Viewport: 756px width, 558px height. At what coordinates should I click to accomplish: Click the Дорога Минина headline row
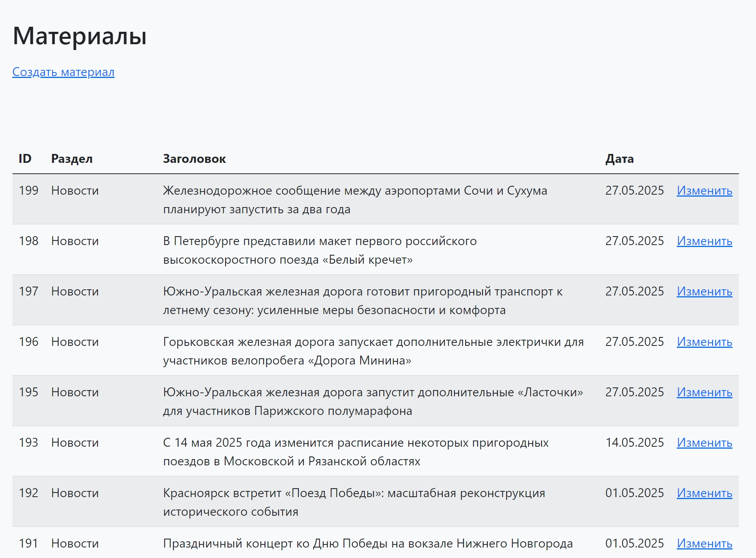tap(376, 351)
